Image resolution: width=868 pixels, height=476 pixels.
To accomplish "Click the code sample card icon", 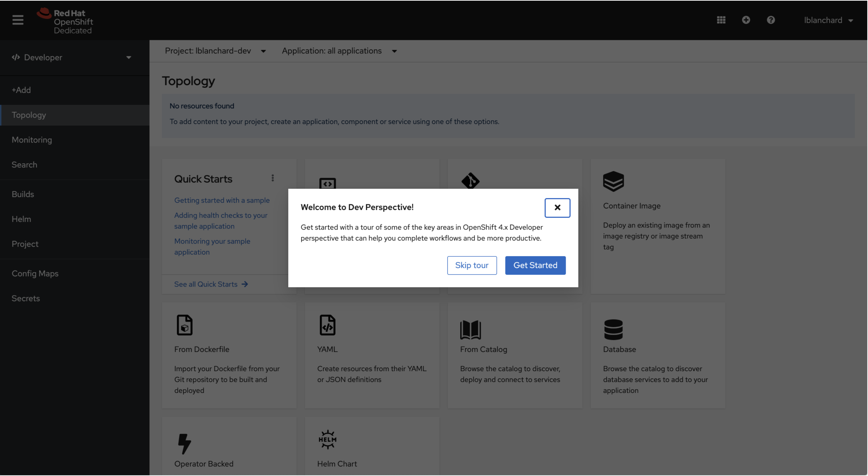I will pyautogui.click(x=327, y=183).
